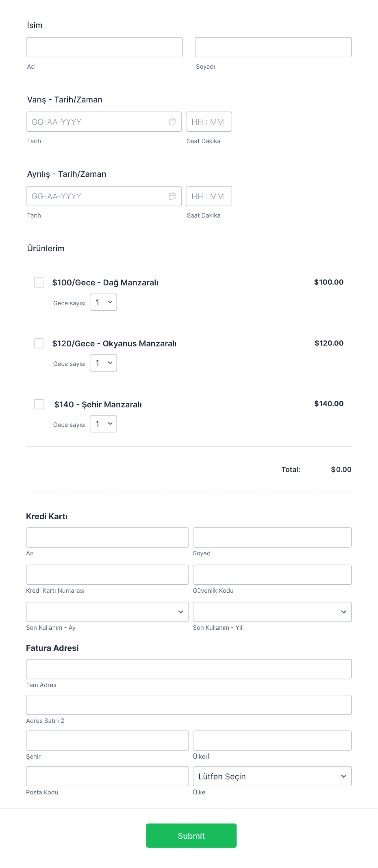The image size is (378, 868).
Task: Focus the Kredi Kartı Numarası field
Action: point(107,575)
